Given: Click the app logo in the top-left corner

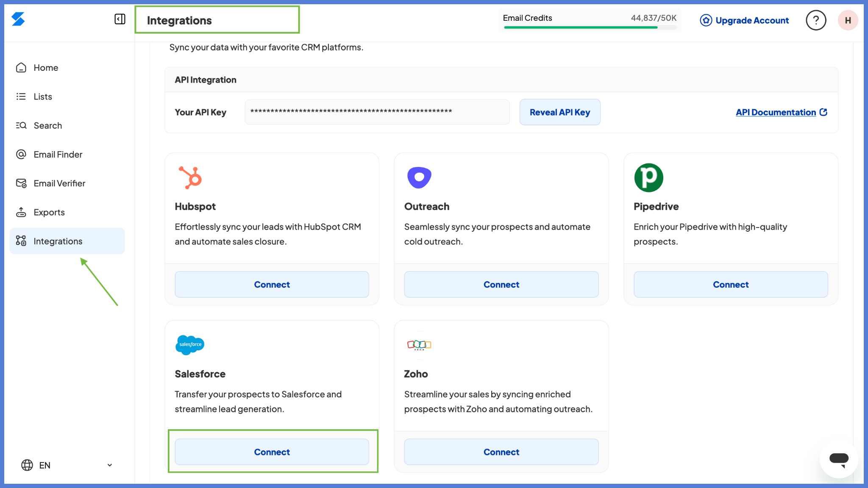Looking at the screenshot, I should point(18,19).
